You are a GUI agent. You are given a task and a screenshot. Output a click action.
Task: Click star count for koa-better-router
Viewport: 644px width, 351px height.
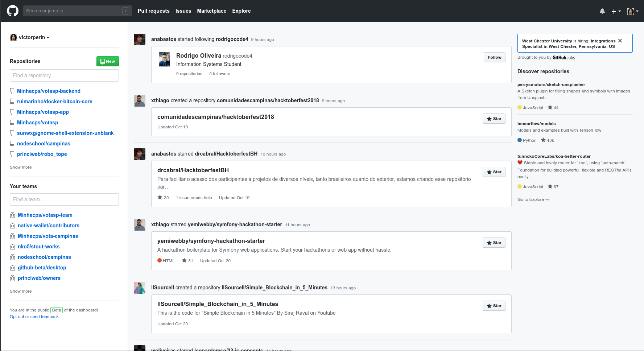[553, 187]
